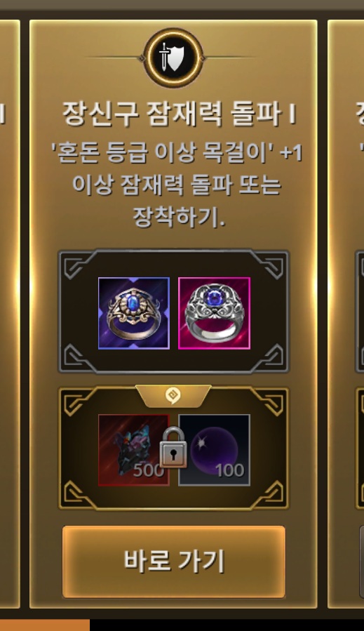Tap the right card's partially visible reward frame
The width and height of the screenshot is (364, 631).
pos(360,448)
